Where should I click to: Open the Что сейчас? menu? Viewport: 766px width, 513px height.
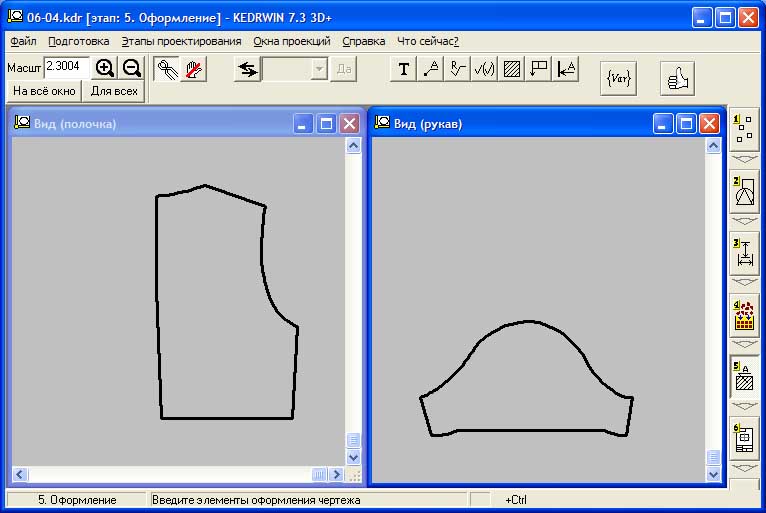428,42
